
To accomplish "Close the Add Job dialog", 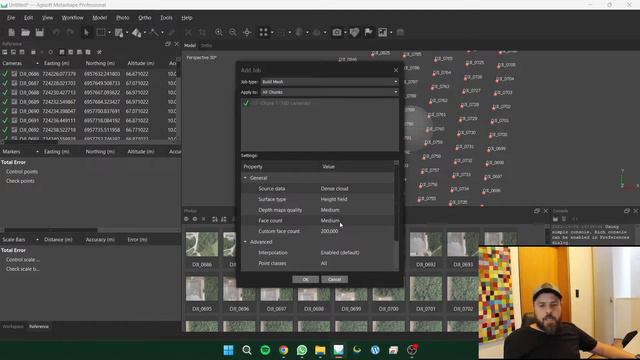I will [396, 70].
